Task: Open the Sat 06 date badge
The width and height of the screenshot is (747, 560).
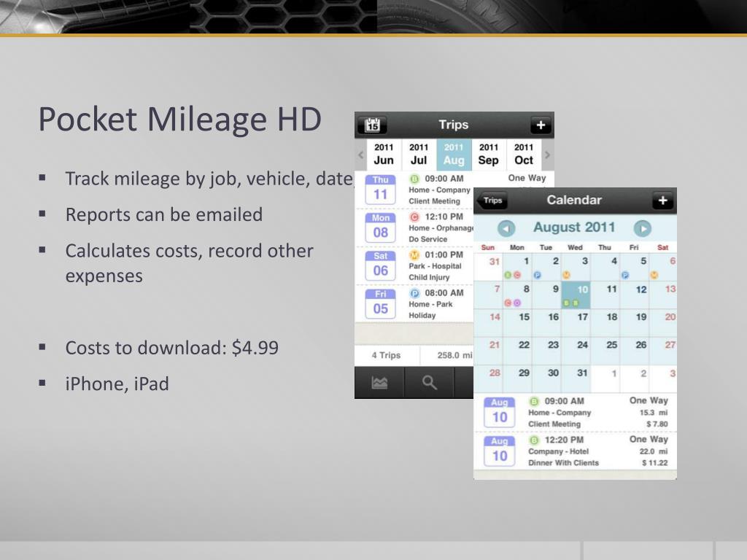Action: (x=380, y=265)
